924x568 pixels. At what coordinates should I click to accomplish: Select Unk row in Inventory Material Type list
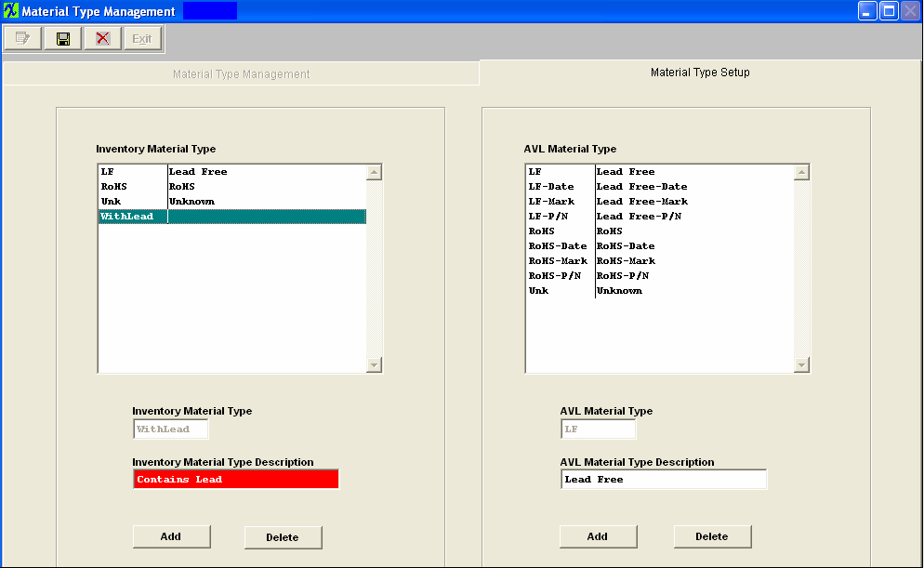tap(232, 202)
